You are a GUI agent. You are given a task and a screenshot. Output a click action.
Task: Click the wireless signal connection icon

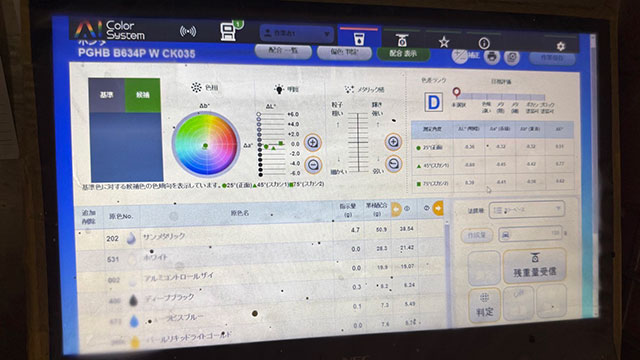point(188,31)
